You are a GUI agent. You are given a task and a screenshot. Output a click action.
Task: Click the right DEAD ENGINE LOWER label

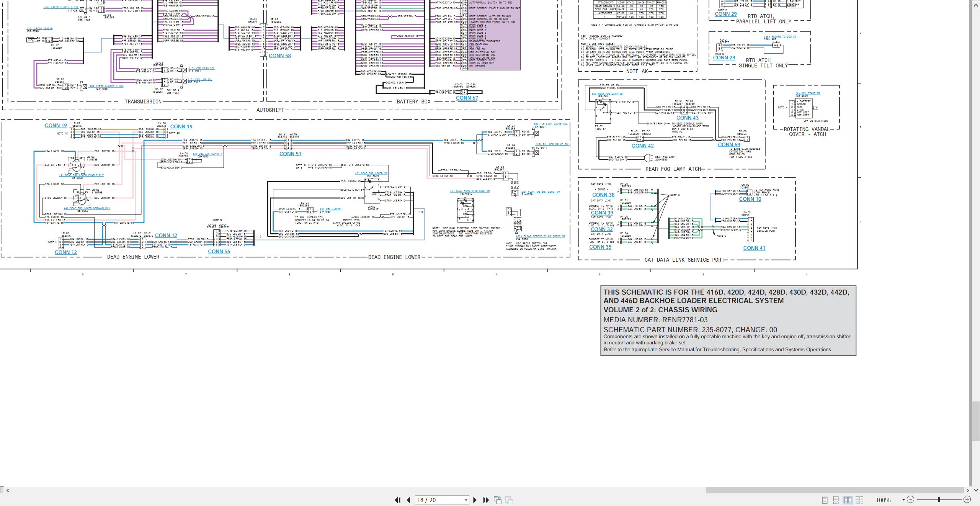[394, 257]
